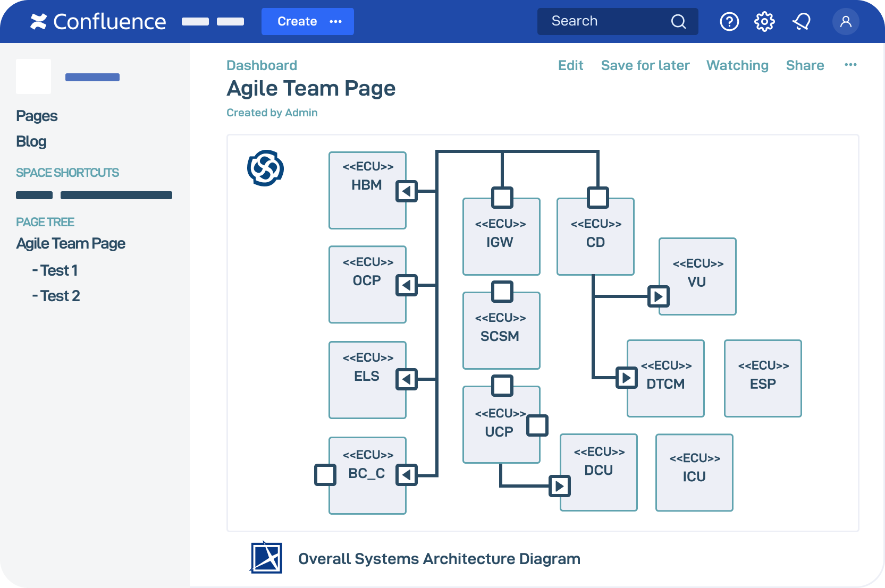This screenshot has width=885, height=588.
Task: Click the OCP port arrow icon
Action: 407,285
